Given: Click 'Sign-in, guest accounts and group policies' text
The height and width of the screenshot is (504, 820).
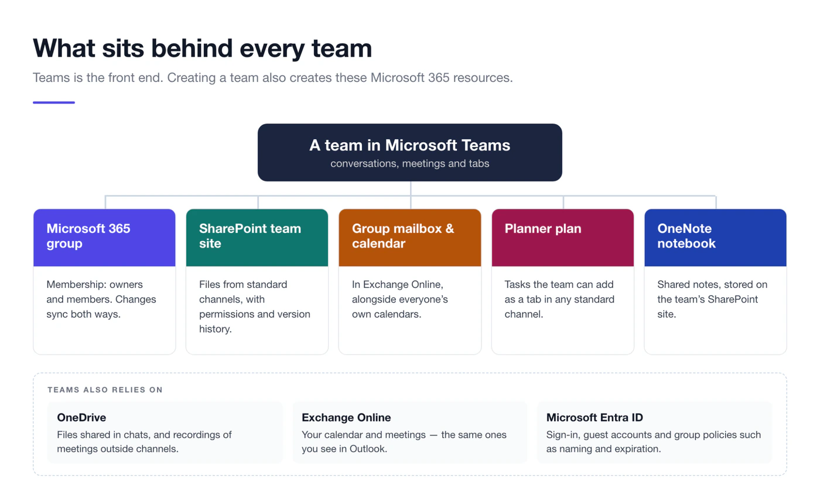Looking at the screenshot, I should [654, 442].
